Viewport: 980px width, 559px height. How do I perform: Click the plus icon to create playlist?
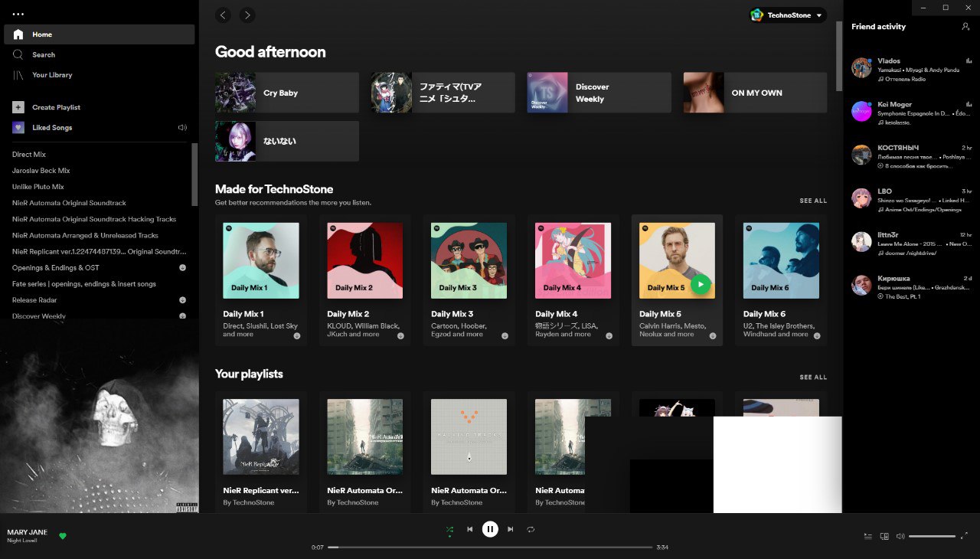tap(18, 107)
